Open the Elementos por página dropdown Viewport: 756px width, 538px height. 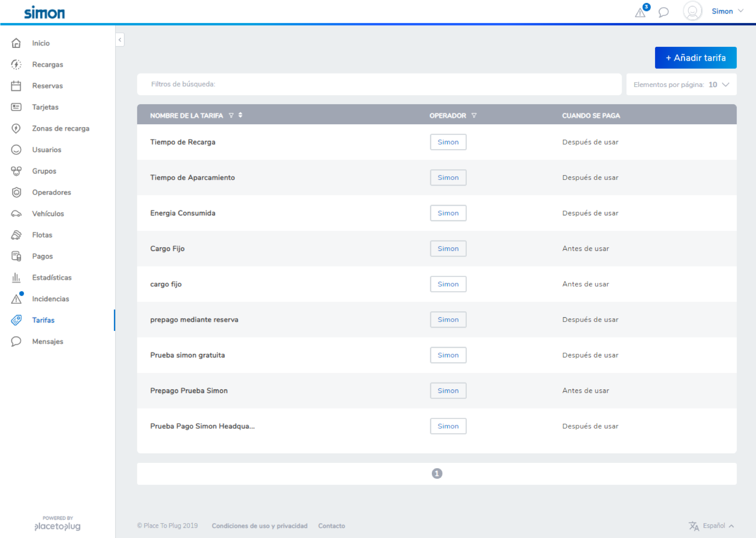click(x=681, y=84)
